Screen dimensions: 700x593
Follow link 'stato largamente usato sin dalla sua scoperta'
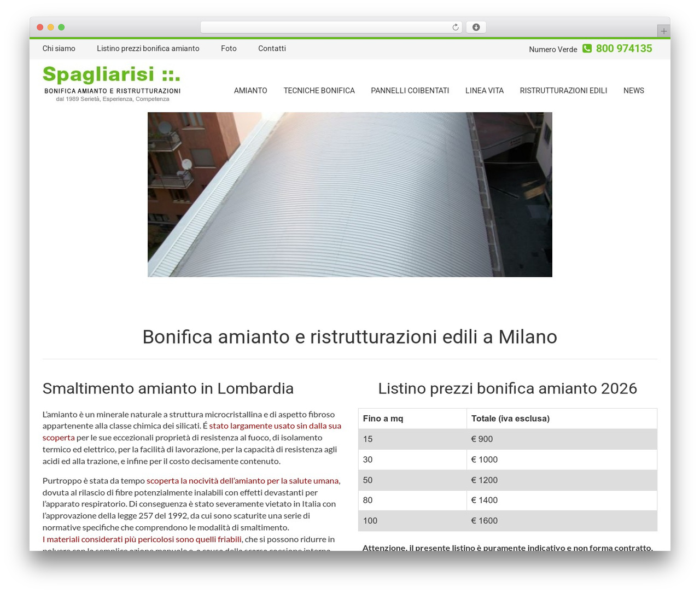pyautogui.click(x=275, y=426)
